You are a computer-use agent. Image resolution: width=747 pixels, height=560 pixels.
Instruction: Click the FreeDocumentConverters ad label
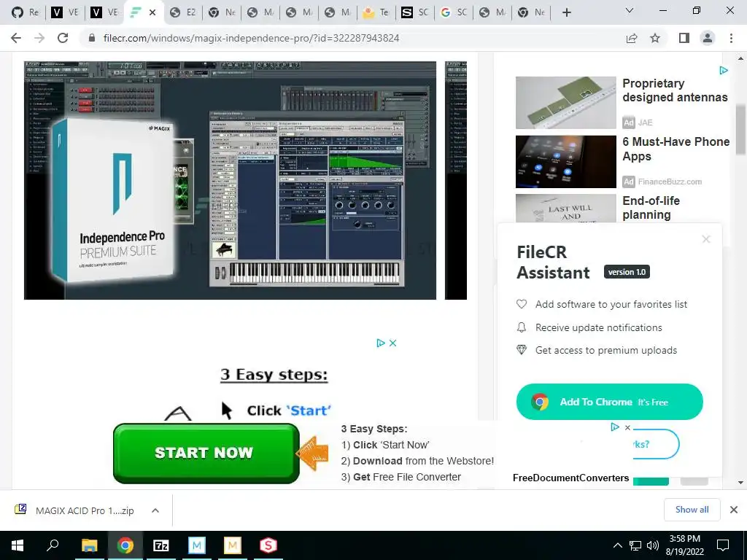tap(570, 478)
